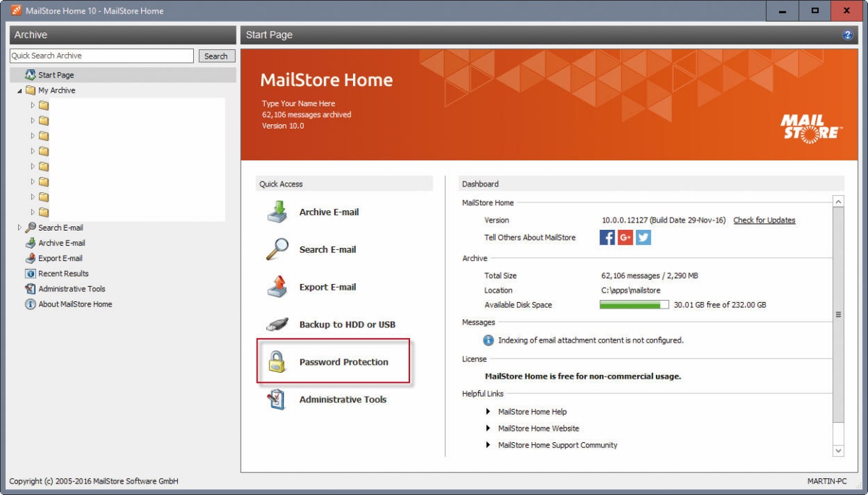Click the Administrative Tools icon in the sidebar
Screen dimensions: 868x495
(x=30, y=289)
